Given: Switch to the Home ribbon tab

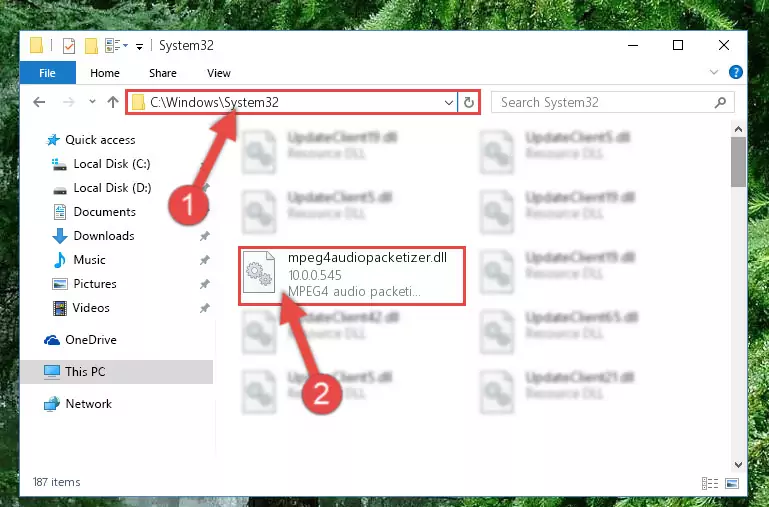Looking at the screenshot, I should tap(105, 73).
